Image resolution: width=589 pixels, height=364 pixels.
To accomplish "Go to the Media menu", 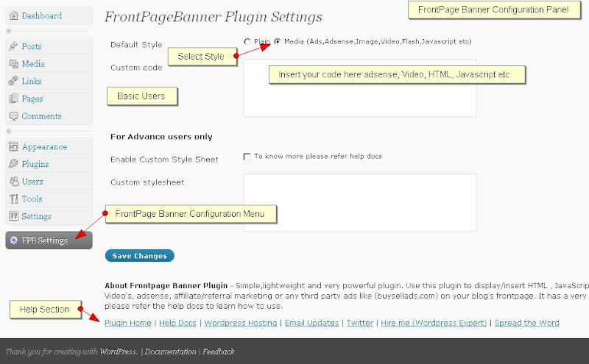I will [49, 64].
